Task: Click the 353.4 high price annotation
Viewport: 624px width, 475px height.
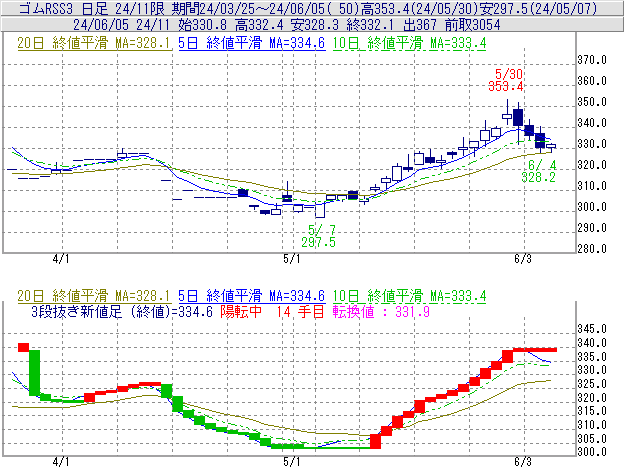Action: coord(506,86)
